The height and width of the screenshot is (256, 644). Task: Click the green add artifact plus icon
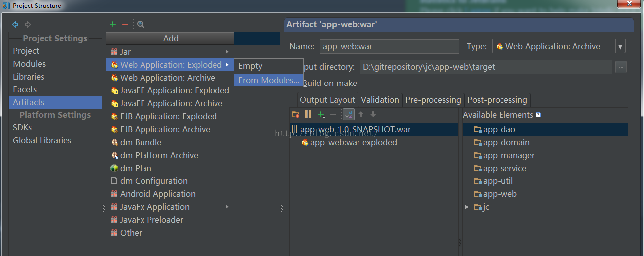[x=113, y=24]
